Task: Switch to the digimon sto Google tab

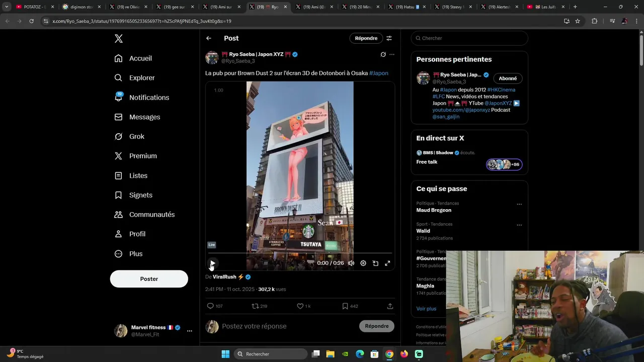Action: pyautogui.click(x=82, y=7)
